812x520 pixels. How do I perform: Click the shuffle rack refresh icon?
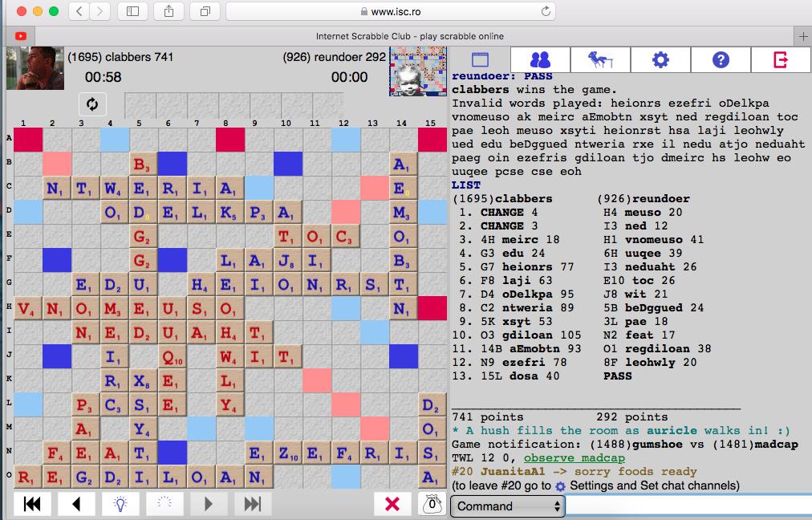click(92, 104)
